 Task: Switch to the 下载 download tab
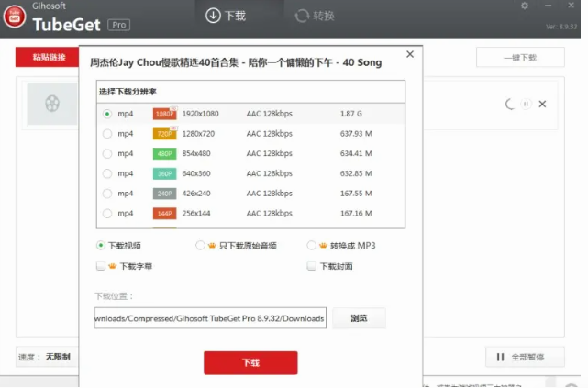tap(226, 16)
